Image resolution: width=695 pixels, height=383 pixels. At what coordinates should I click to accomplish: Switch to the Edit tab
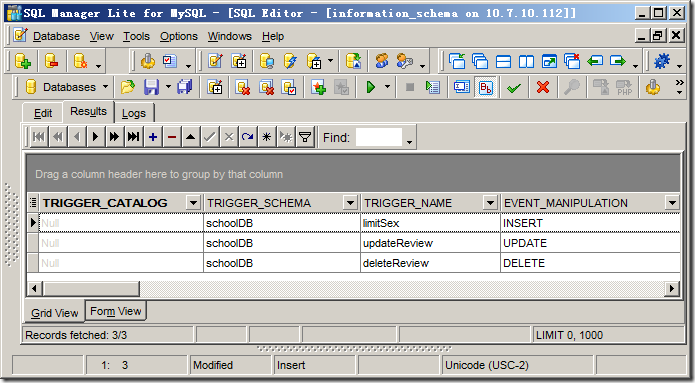pyautogui.click(x=43, y=113)
